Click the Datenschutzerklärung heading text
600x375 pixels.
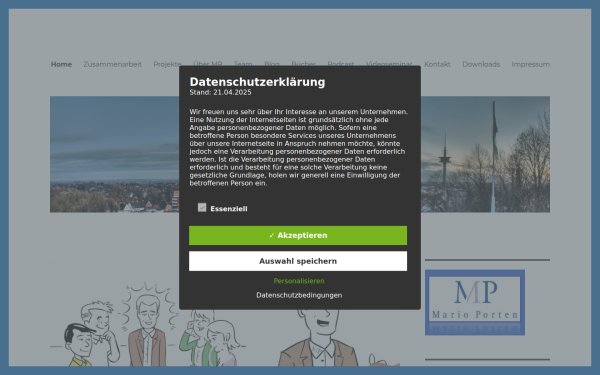[257, 82]
